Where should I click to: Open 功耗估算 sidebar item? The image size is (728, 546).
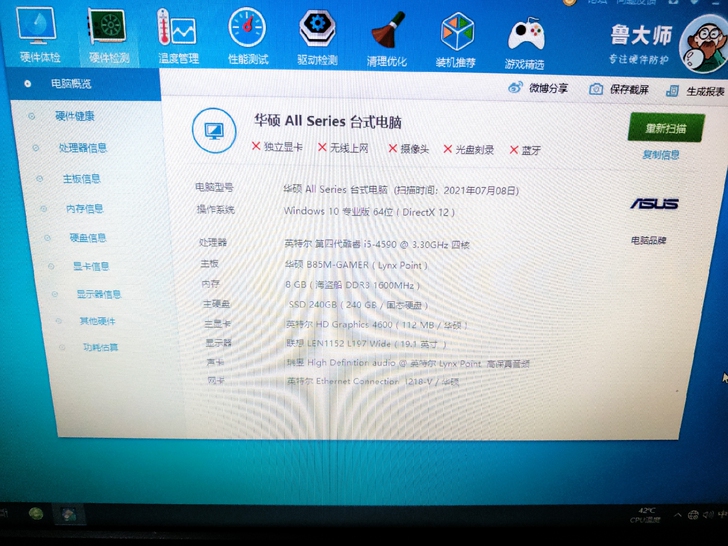click(x=100, y=347)
